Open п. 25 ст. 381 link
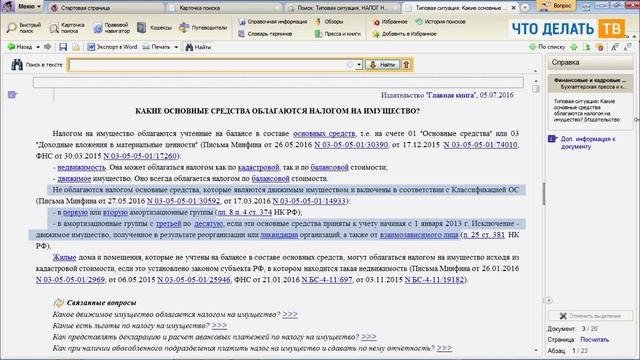This screenshot has height=360, width=640. pos(483,235)
